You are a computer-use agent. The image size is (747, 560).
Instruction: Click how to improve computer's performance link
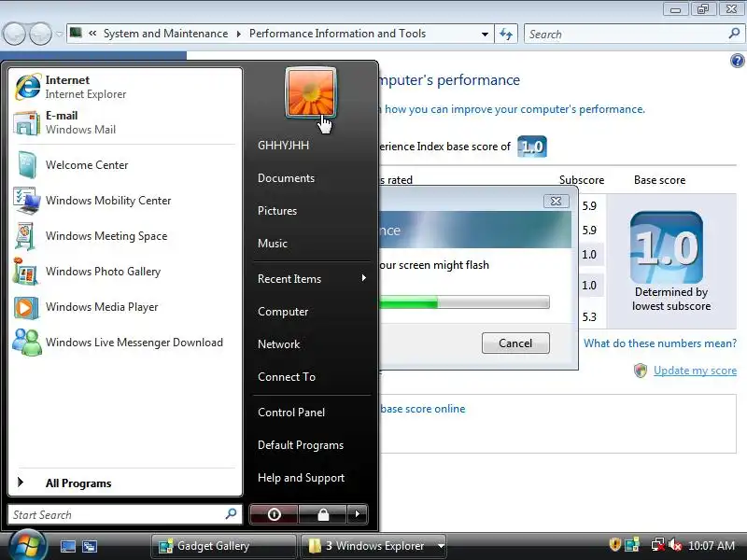[x=514, y=109]
